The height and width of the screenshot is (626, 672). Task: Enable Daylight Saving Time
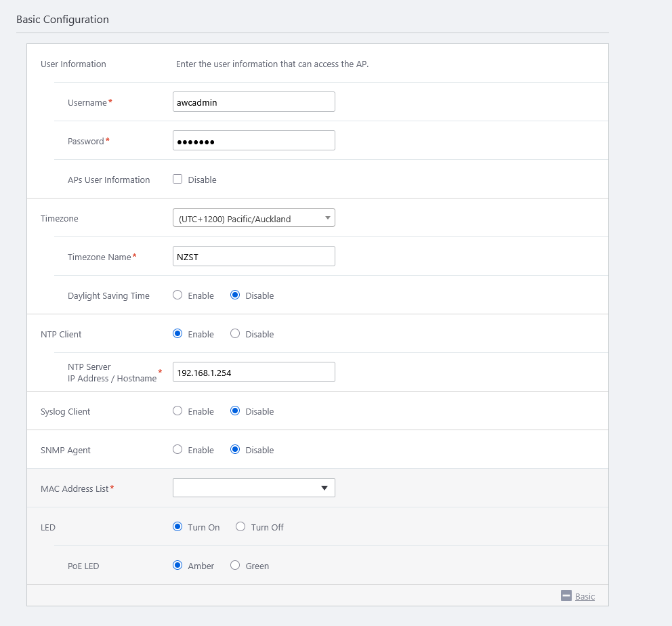click(x=178, y=295)
